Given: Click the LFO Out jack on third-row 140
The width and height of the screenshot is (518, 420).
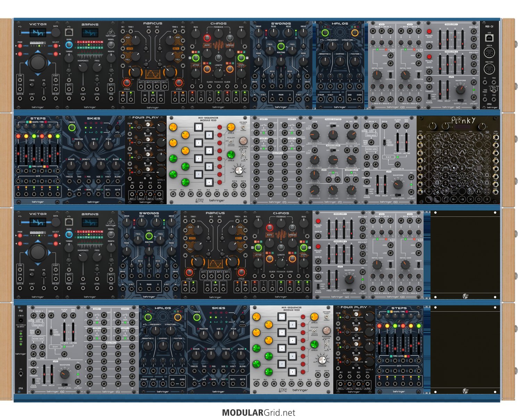Looking at the screenshot, I should click(363, 287).
